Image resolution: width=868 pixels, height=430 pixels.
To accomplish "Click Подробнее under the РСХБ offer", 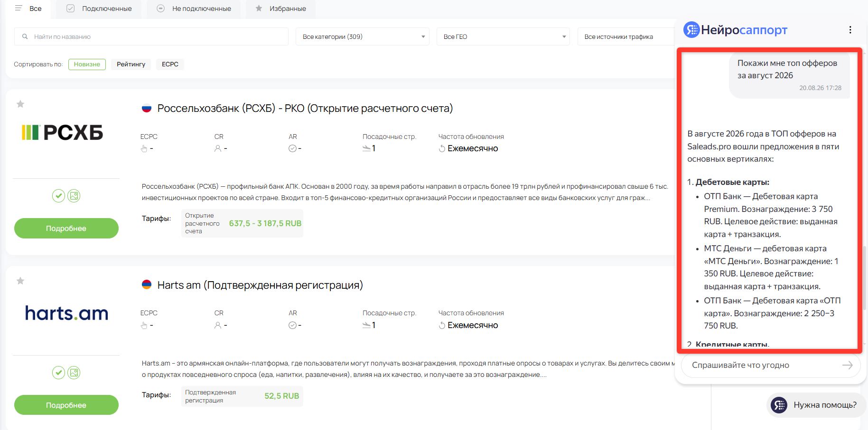I will (66, 228).
